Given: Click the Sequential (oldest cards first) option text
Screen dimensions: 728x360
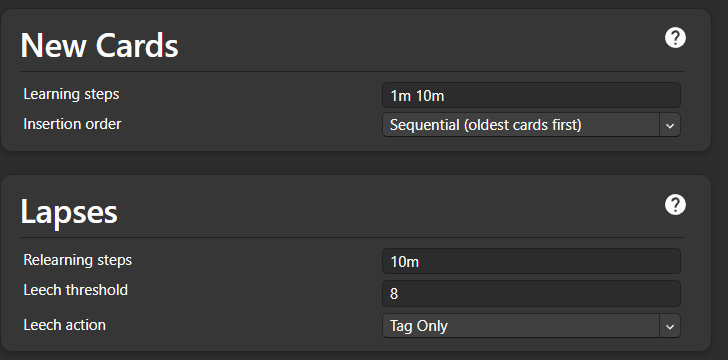Looking at the screenshot, I should pyautogui.click(x=486, y=125).
